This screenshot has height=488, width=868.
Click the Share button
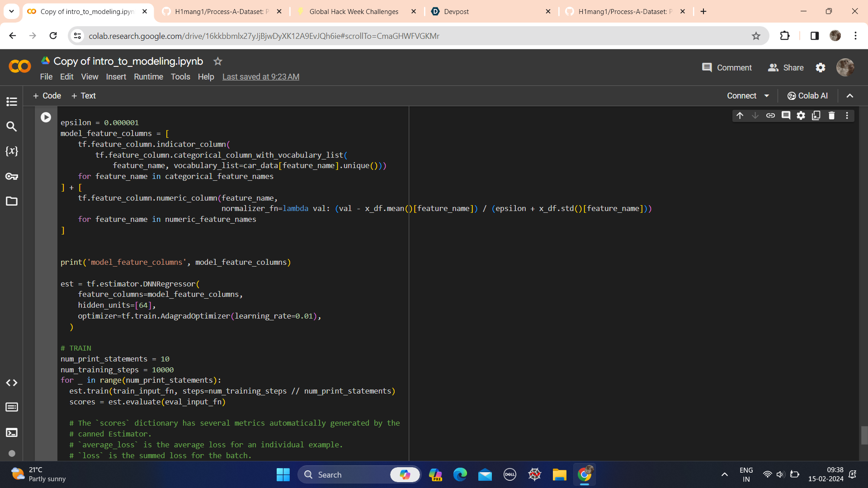(x=786, y=68)
